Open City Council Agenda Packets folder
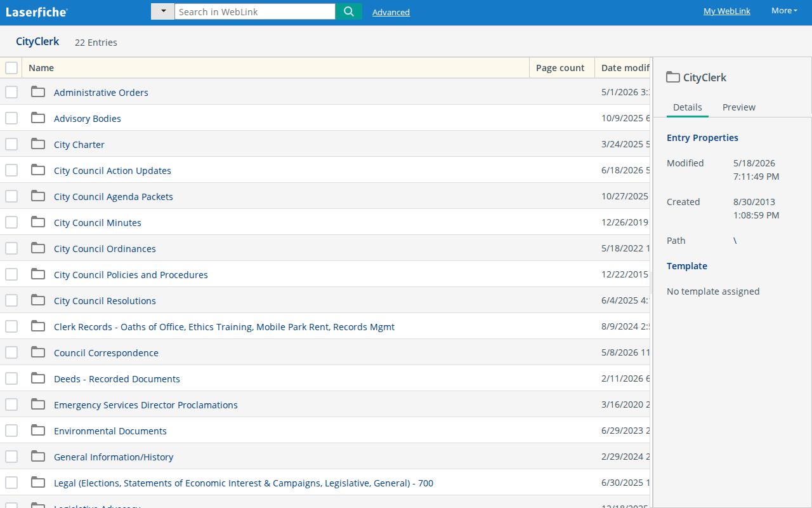 click(114, 197)
